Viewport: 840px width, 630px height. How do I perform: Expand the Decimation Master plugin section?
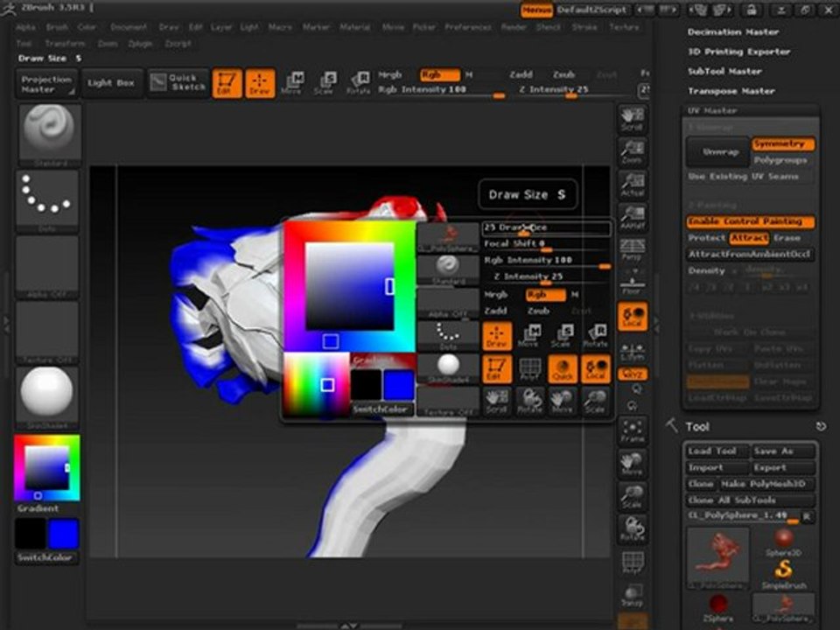click(x=732, y=32)
